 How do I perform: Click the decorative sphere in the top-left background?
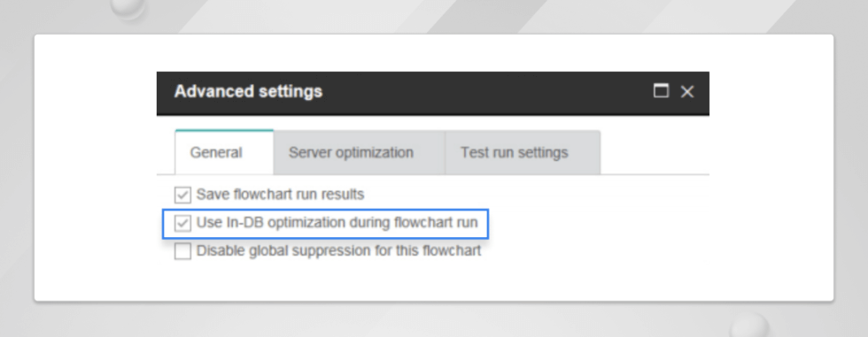coord(128,8)
